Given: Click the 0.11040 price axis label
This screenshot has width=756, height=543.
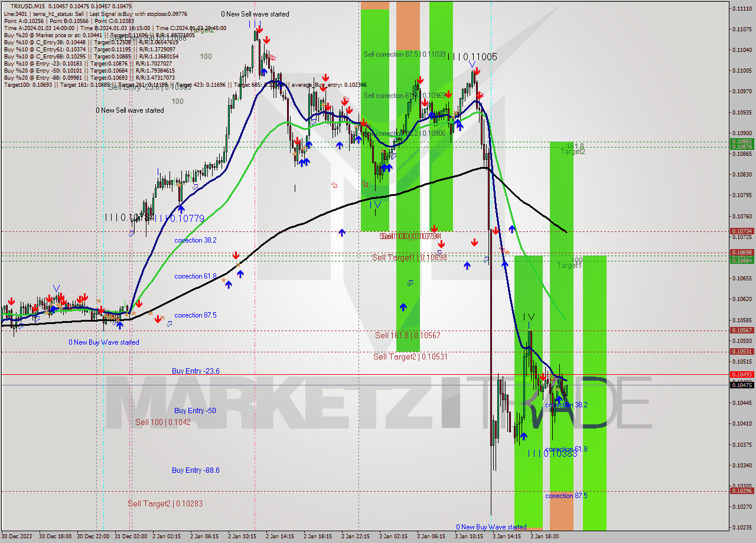Looking at the screenshot, I should [x=742, y=50].
